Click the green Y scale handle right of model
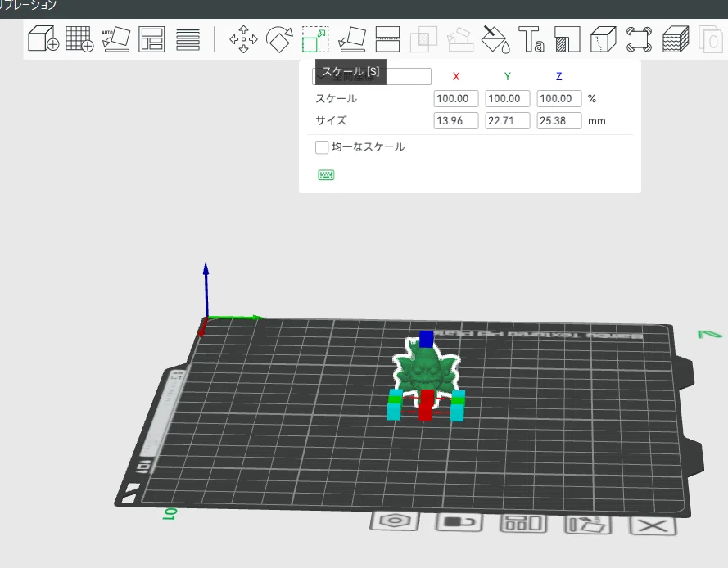 458,400
